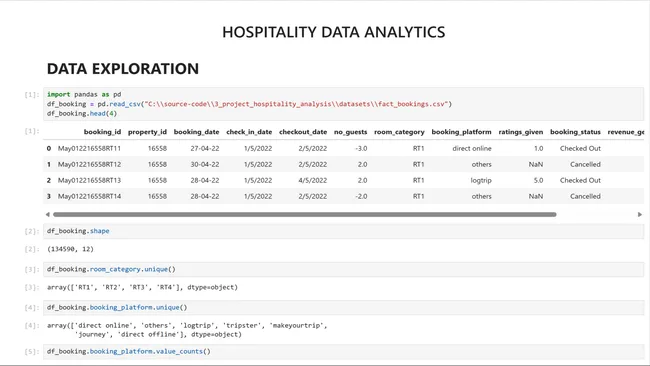The height and width of the screenshot is (366, 650).
Task: Click the booking platform array output
Action: pos(187,330)
